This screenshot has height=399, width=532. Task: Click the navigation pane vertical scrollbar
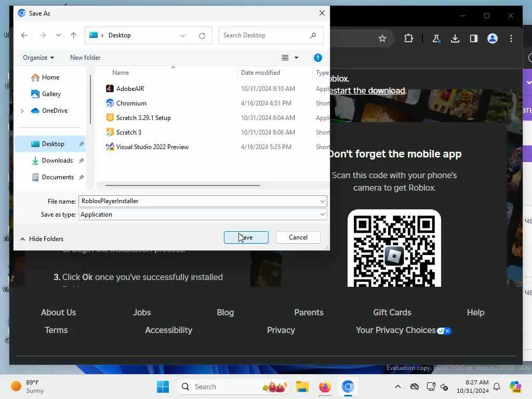(x=90, y=99)
